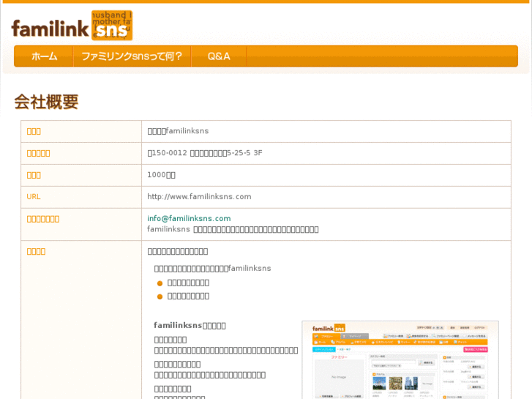532x399 pixels.
Task: Go to the Q&A page
Action: [x=219, y=56]
